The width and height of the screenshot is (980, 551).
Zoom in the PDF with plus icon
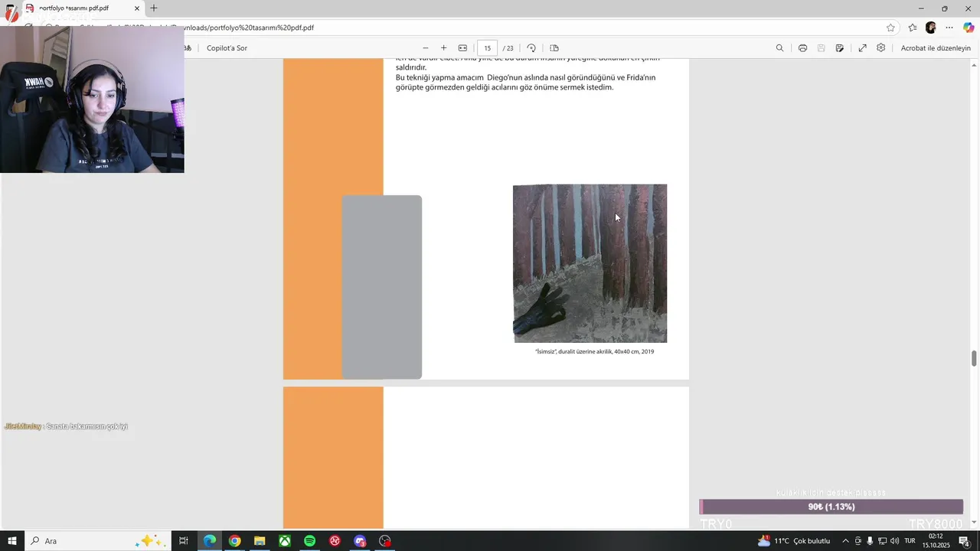[443, 48]
